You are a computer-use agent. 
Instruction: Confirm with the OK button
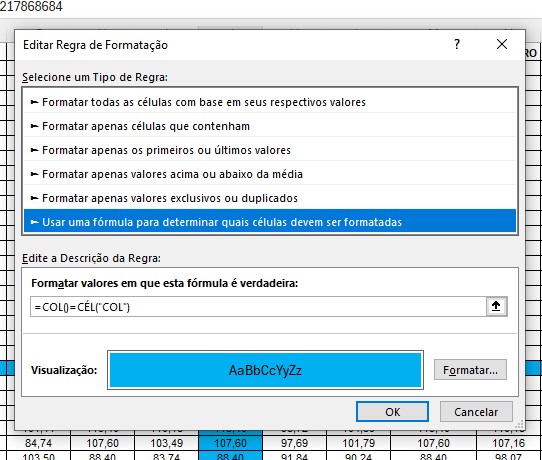[392, 412]
